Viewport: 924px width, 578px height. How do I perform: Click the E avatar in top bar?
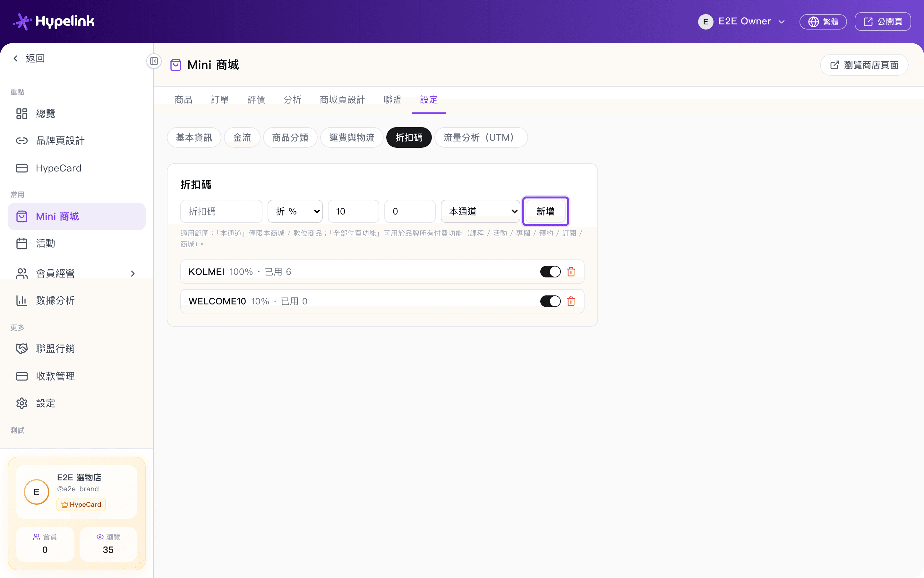click(x=705, y=22)
